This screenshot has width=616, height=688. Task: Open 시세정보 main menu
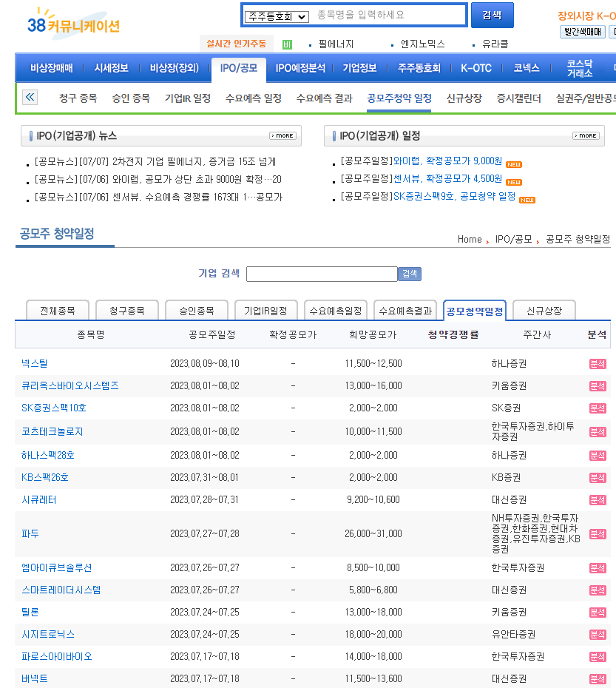click(112, 68)
